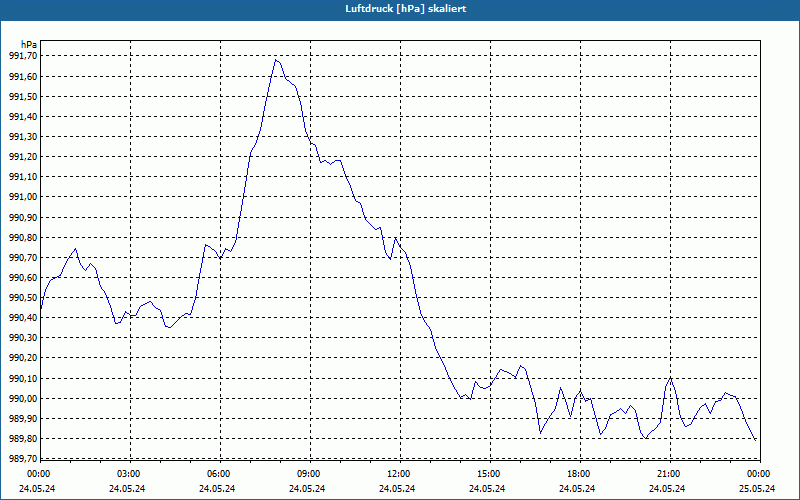Click on y-axis tick label 991,00
The width and height of the screenshot is (800, 500).
23,197
